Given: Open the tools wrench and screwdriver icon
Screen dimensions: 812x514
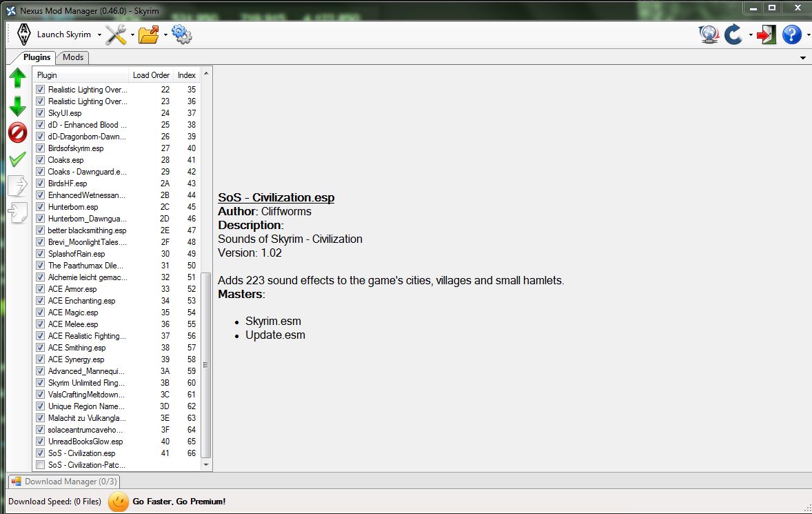Looking at the screenshot, I should (115, 34).
